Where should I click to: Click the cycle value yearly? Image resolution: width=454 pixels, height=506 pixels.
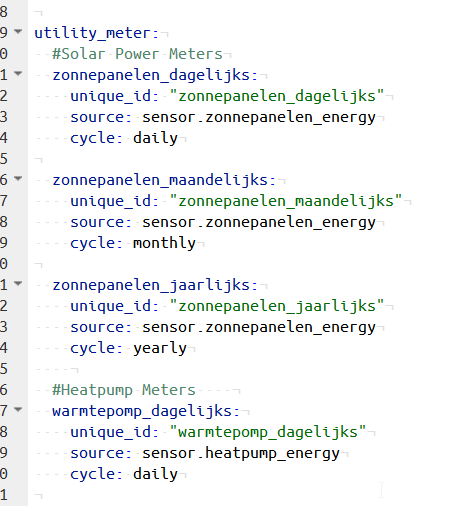pos(160,348)
